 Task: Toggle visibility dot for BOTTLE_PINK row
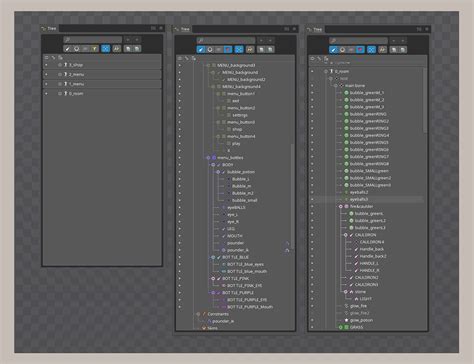click(x=180, y=278)
